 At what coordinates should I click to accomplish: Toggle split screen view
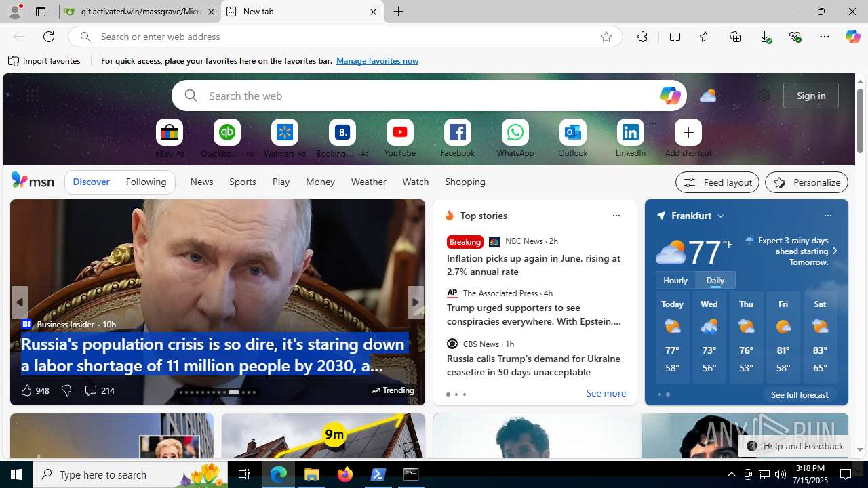(x=675, y=37)
